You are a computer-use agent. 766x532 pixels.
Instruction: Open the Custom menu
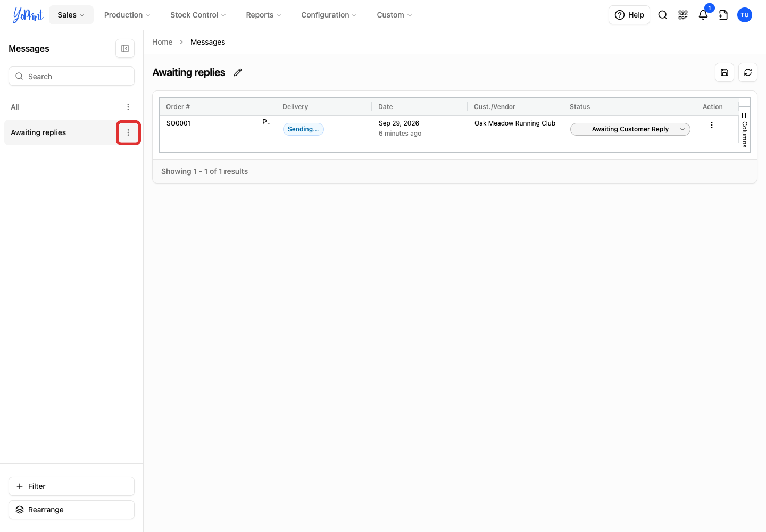coord(394,15)
